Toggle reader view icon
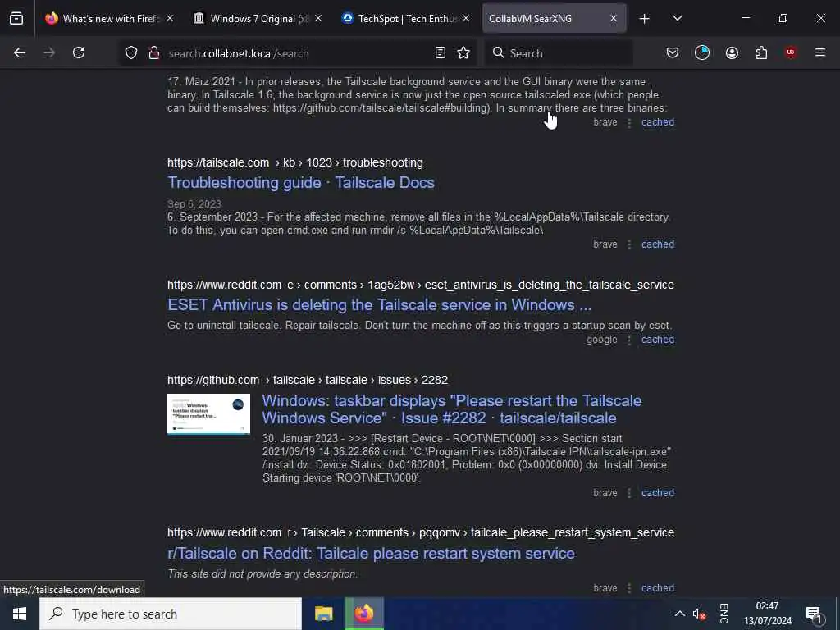 [x=441, y=52]
